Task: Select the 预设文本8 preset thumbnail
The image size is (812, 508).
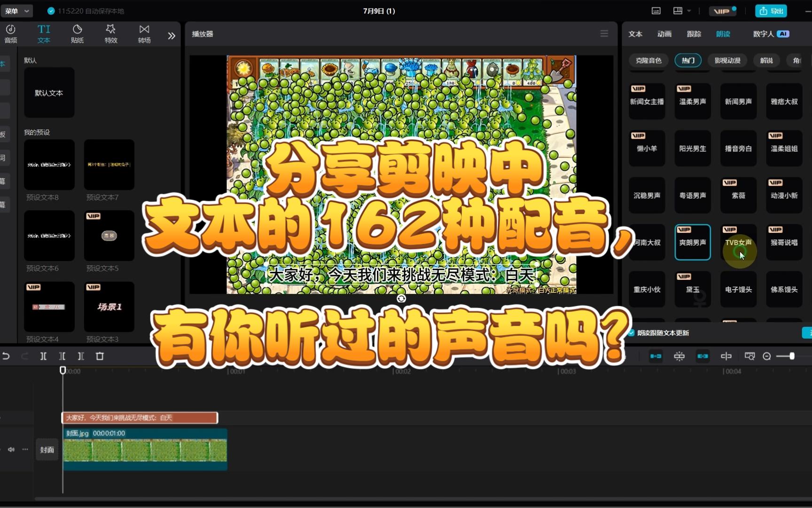Action: point(49,165)
